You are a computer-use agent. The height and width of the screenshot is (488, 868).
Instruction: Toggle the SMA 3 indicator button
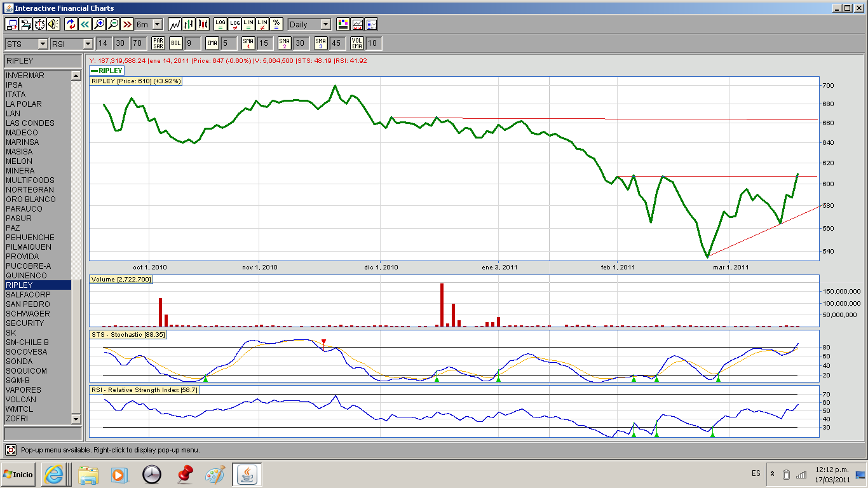tap(321, 43)
